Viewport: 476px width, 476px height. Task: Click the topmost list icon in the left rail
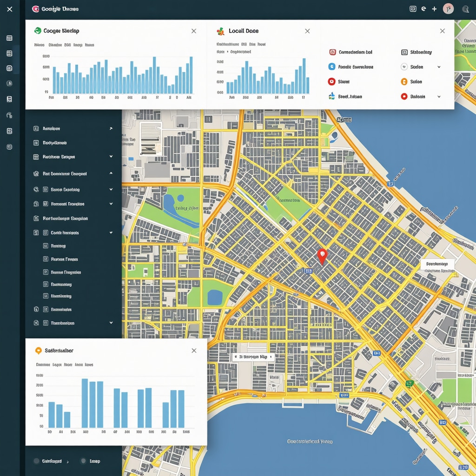[9, 38]
